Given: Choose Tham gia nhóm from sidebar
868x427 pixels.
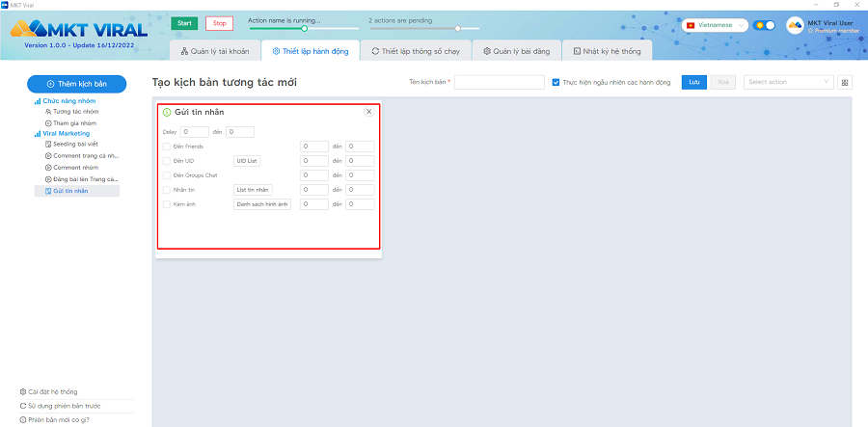Looking at the screenshot, I should [x=74, y=122].
